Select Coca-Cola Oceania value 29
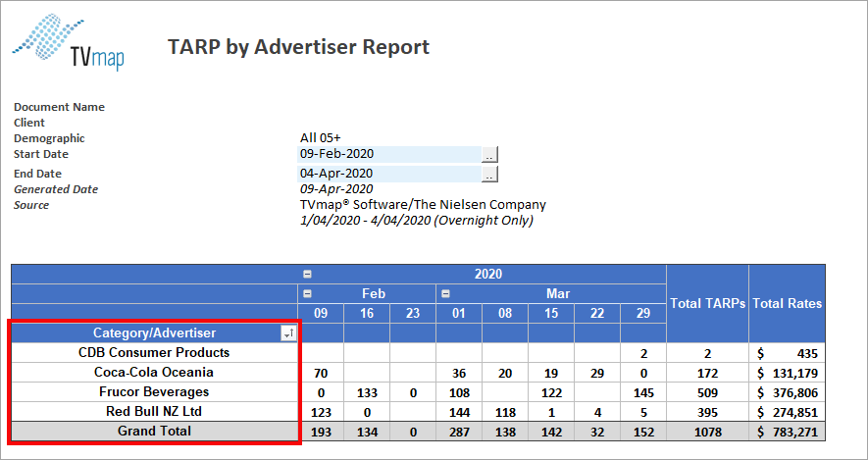Viewport: 868px width, 460px height. coord(596,374)
